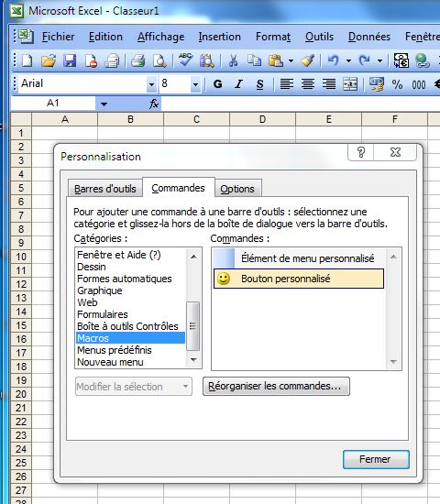The width and height of the screenshot is (440, 504).
Task: Open the Redo history arrow
Action: [379, 60]
